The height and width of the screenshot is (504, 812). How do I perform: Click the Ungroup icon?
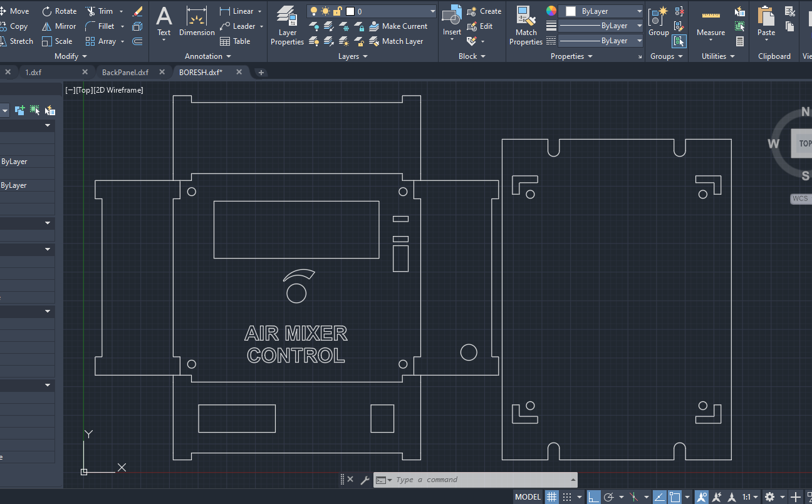click(679, 11)
